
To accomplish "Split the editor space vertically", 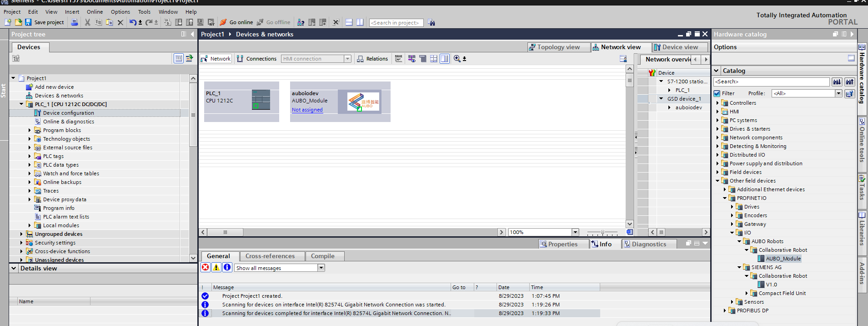I will point(360,22).
